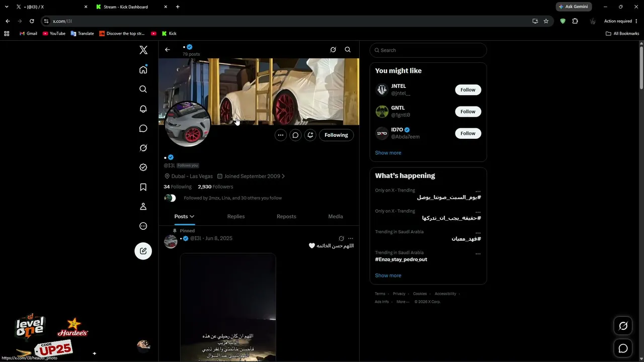Screen dimensions: 644x362
Task: Open a new browser tab
Action: click(178, 7)
